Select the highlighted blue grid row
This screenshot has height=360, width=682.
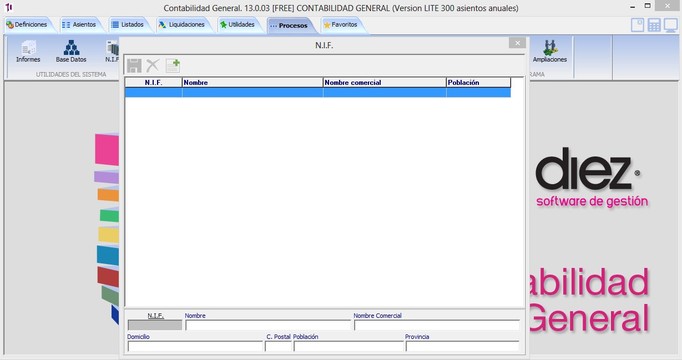pos(318,92)
